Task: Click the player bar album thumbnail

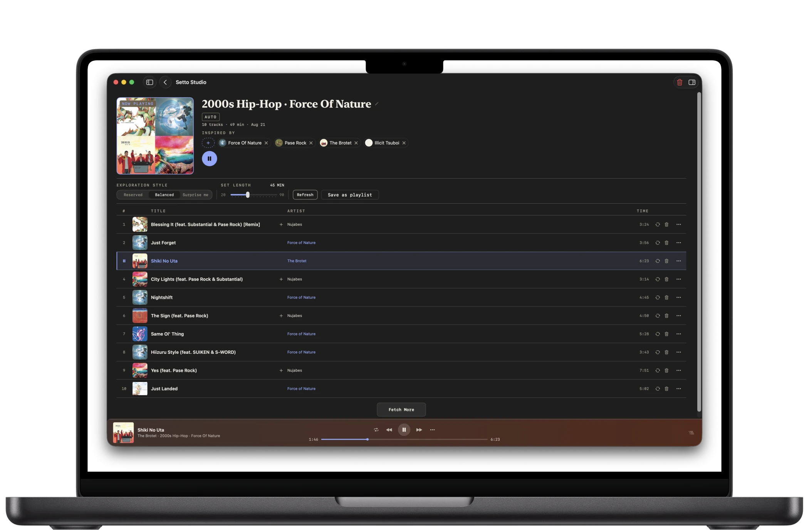Action: [x=123, y=433]
